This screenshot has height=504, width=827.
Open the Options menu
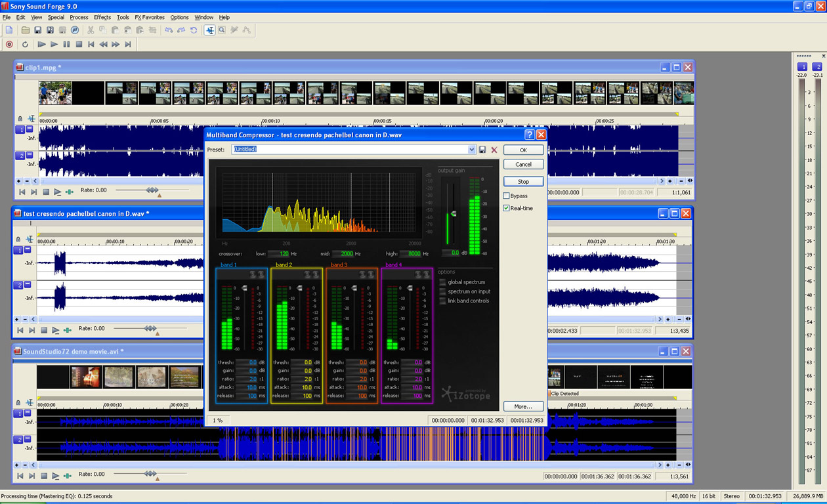point(179,17)
